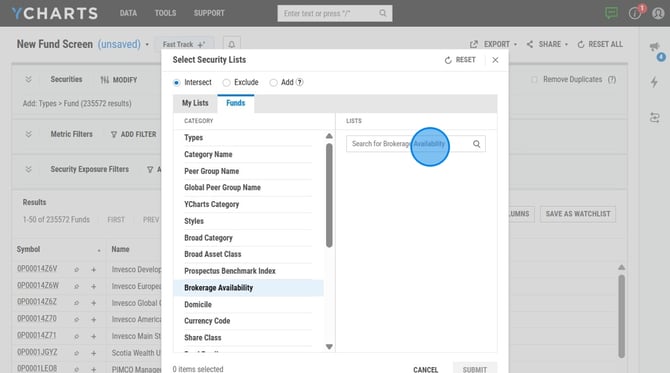The image size is (670, 373).
Task: Collapse the Securities section chevron
Action: coord(29,79)
